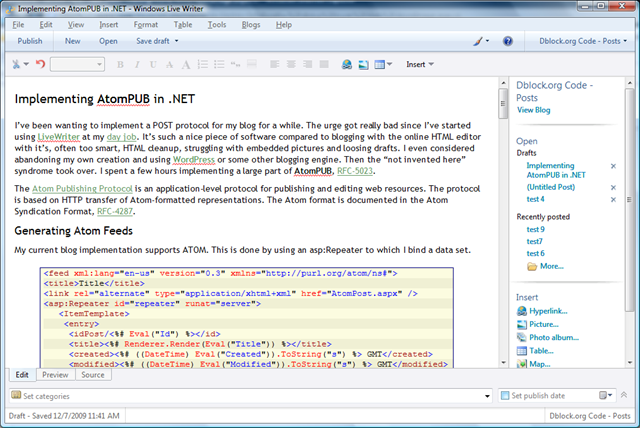Click the blue Help question mark icon
640x428 pixels.
507,41
